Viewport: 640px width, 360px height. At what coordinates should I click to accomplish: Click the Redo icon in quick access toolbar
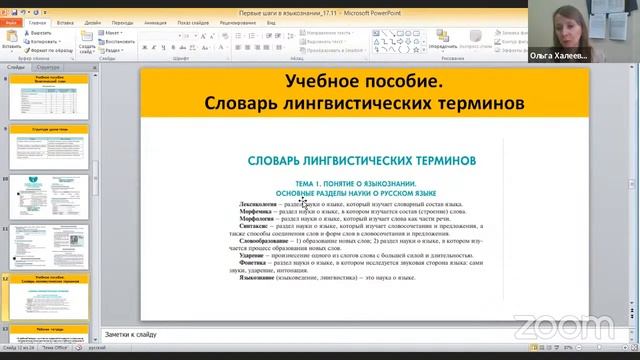pyautogui.click(x=36, y=13)
